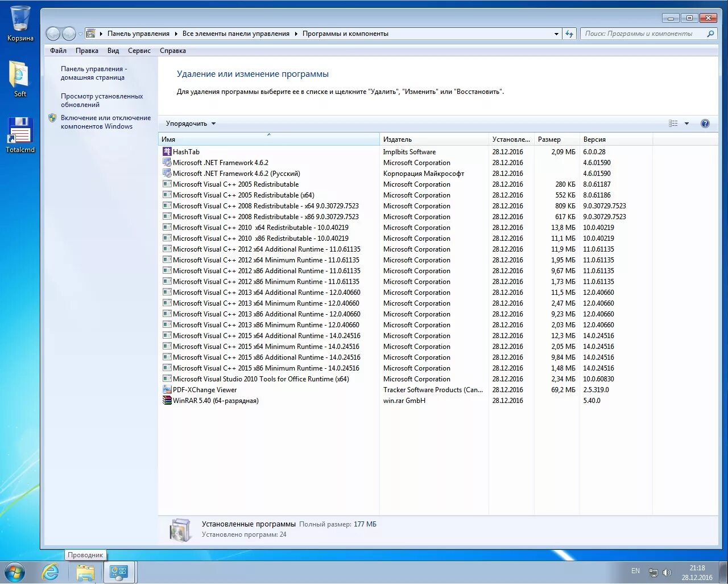The image size is (728, 584).
Task: Go to Панель управления - домашняя страница
Action: pyautogui.click(x=94, y=73)
